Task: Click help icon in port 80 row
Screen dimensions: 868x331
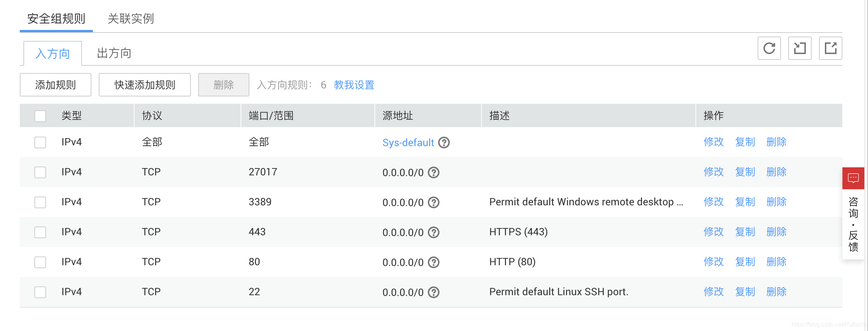Action: pos(434,262)
